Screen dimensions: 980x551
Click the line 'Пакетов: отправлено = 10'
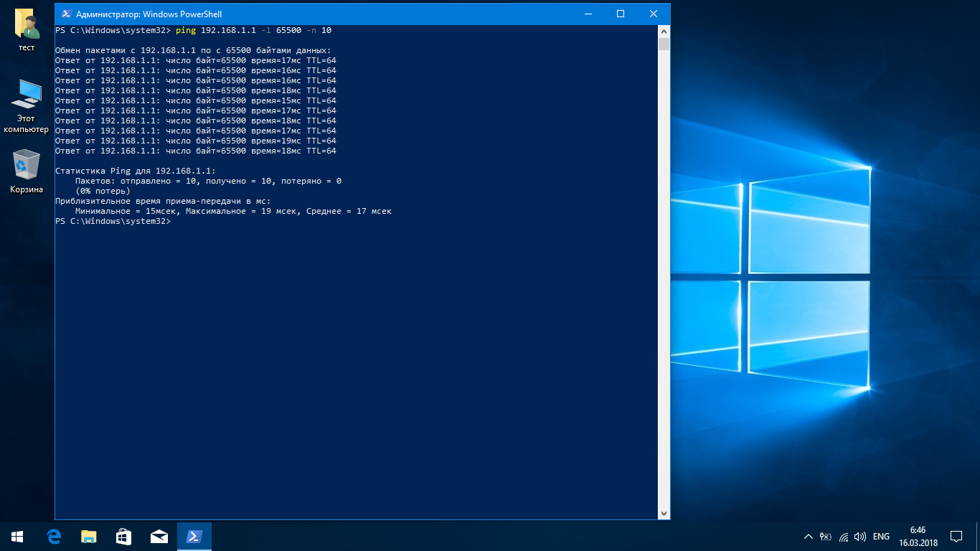click(x=208, y=181)
